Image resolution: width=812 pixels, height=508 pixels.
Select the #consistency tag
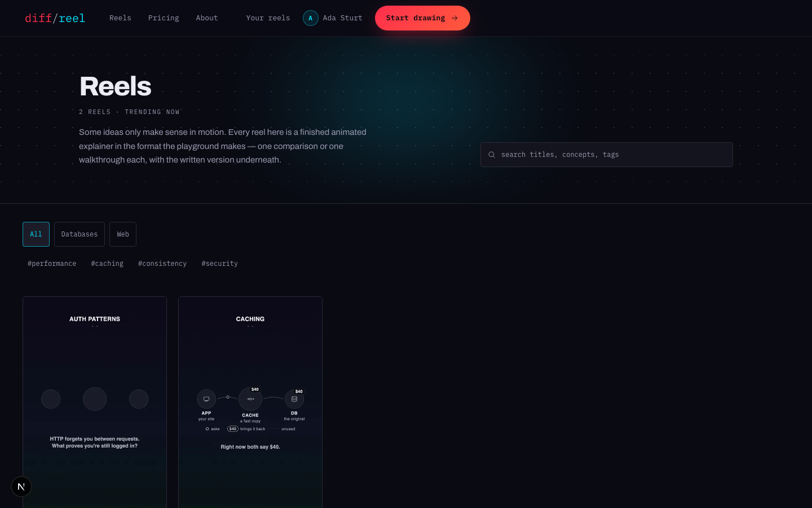click(x=162, y=264)
